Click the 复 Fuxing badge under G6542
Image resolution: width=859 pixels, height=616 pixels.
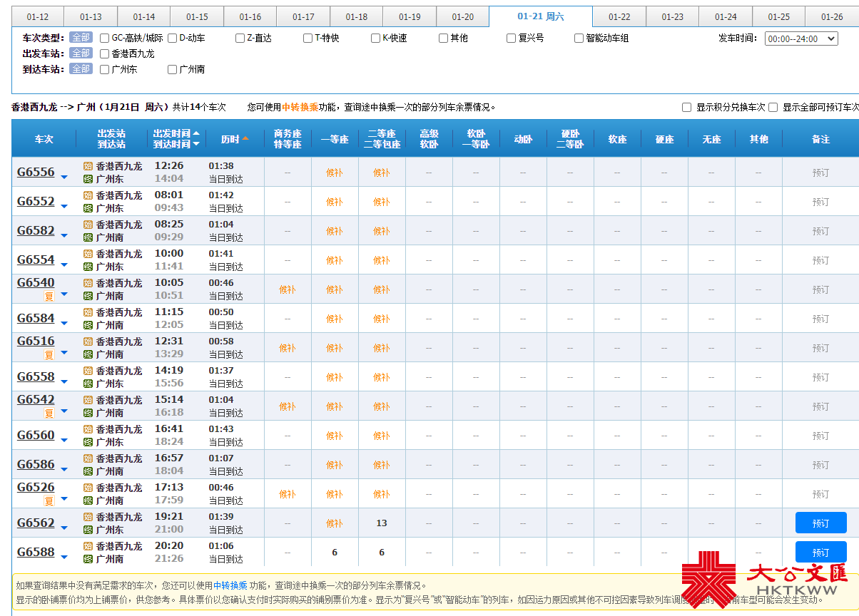[x=49, y=413]
